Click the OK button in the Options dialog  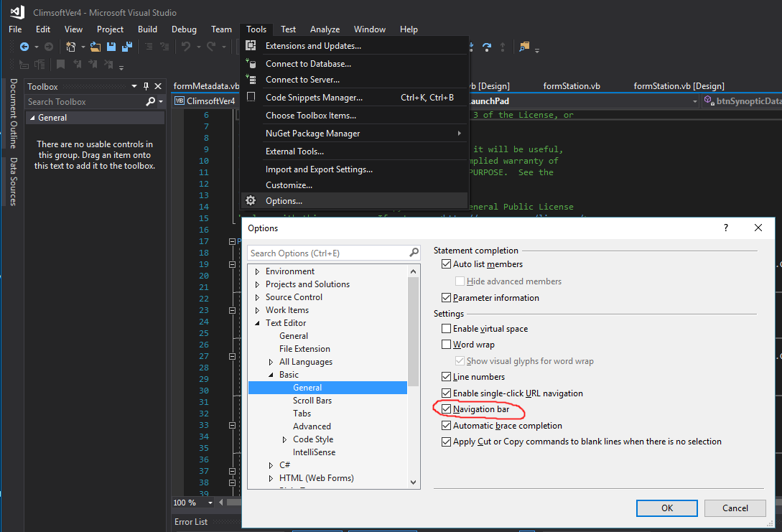pos(667,508)
